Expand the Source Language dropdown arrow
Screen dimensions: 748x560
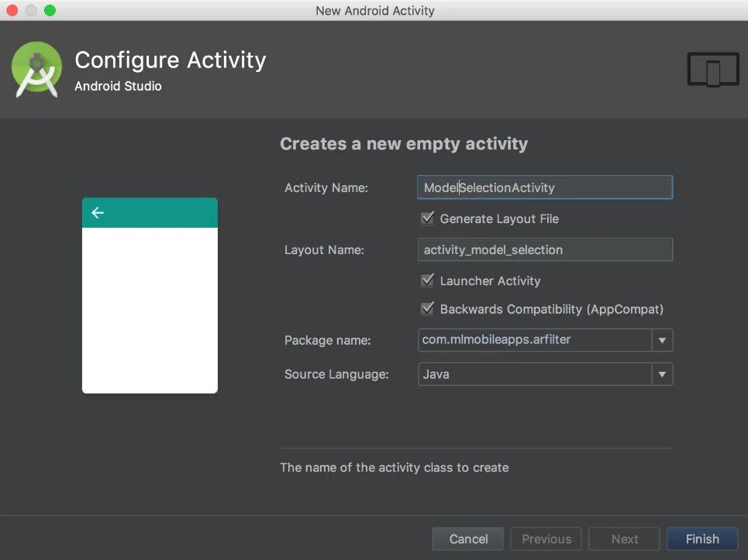[x=662, y=374]
